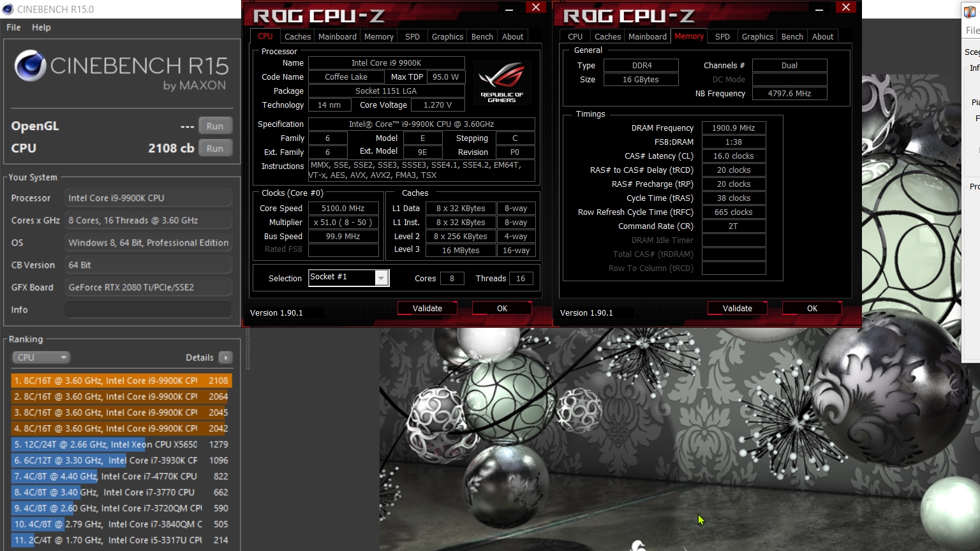The width and height of the screenshot is (980, 551).
Task: Open the File menu in Cinebench
Action: pos(13,27)
